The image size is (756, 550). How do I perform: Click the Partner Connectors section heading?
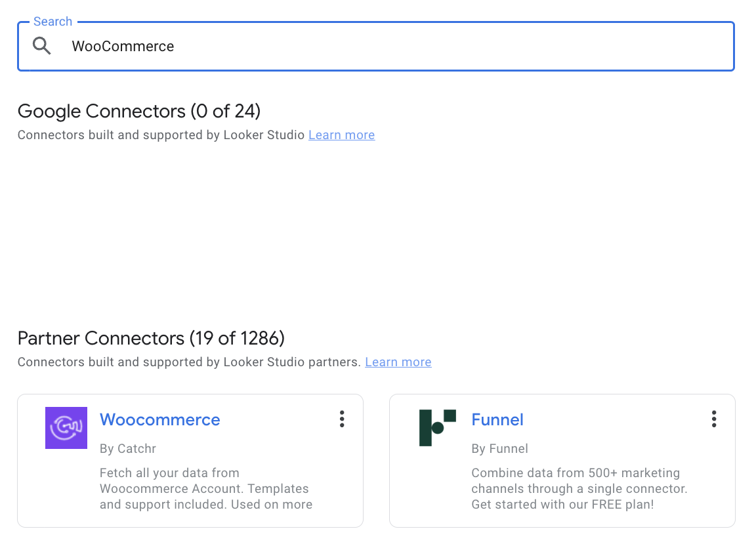151,338
